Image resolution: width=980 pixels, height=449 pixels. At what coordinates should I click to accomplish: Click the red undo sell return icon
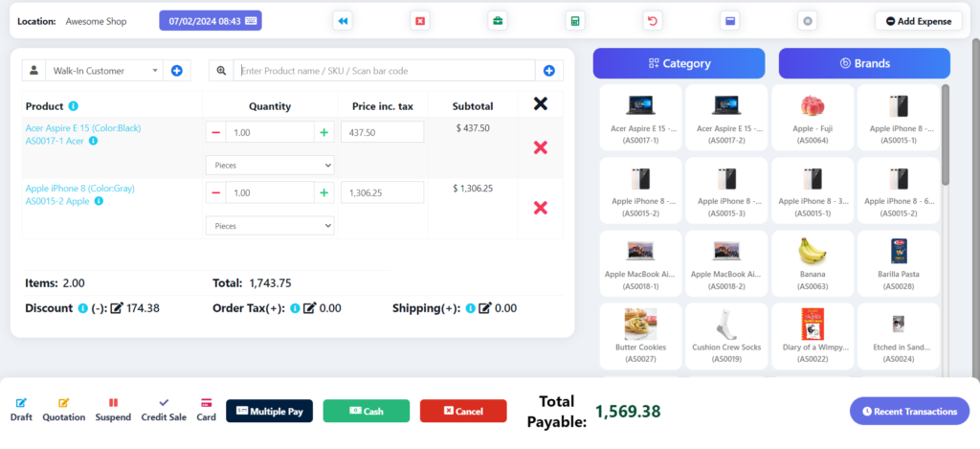[x=653, y=20]
